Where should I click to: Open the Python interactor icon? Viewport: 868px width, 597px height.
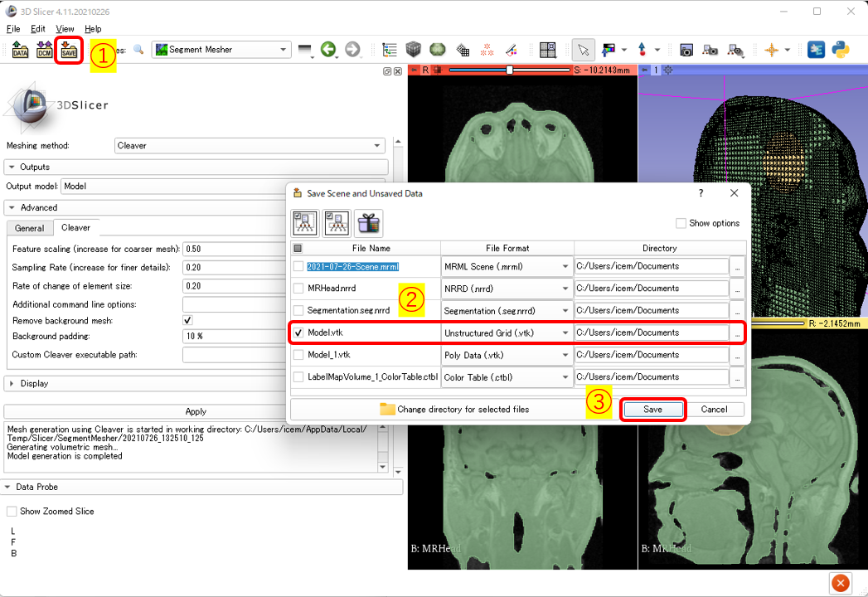pos(840,50)
